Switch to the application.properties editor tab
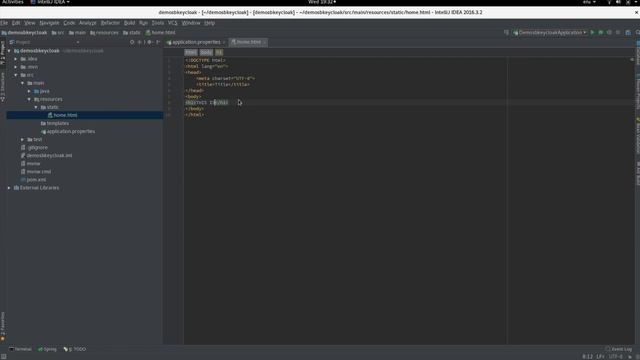Image resolution: width=640 pixels, height=360 pixels. 196,42
